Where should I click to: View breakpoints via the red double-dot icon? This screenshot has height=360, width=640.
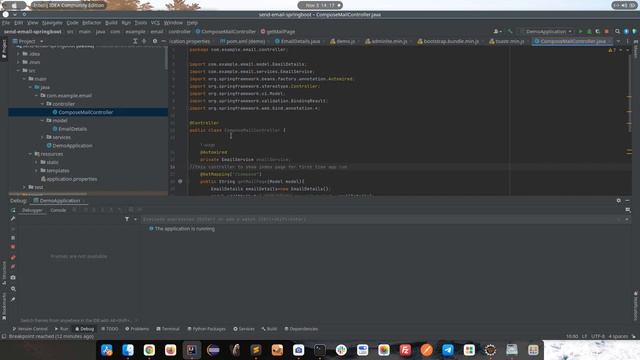[13, 257]
